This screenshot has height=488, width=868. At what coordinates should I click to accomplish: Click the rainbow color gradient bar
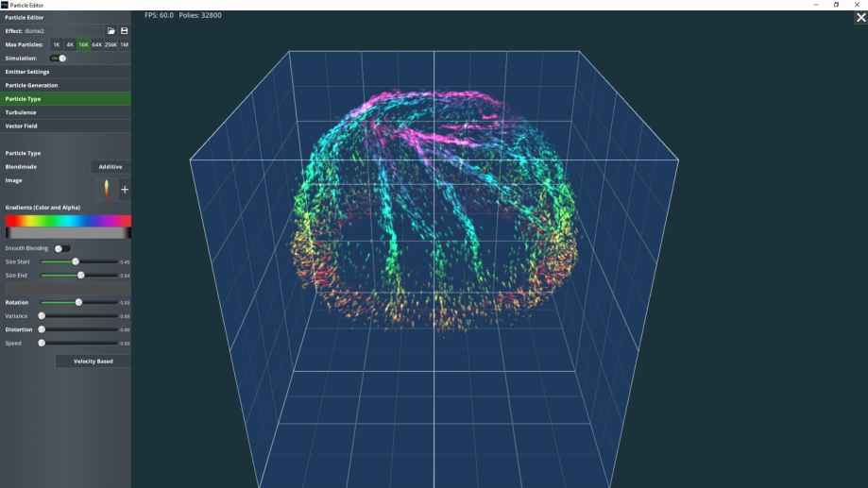point(68,221)
